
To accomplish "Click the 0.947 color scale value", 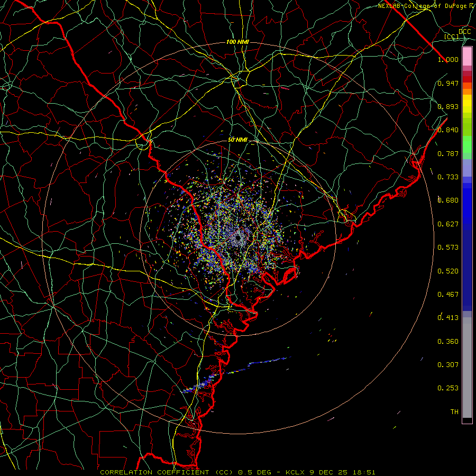I will (x=448, y=83).
